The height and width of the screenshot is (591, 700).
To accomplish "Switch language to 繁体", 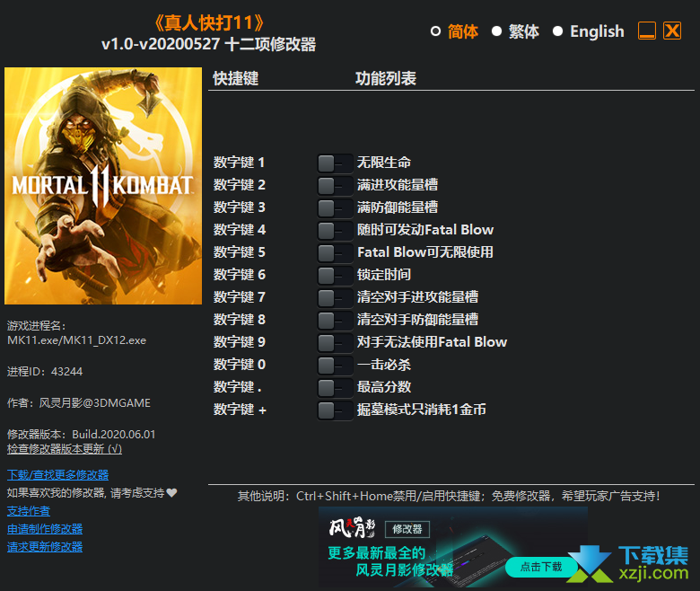I will coord(497,31).
